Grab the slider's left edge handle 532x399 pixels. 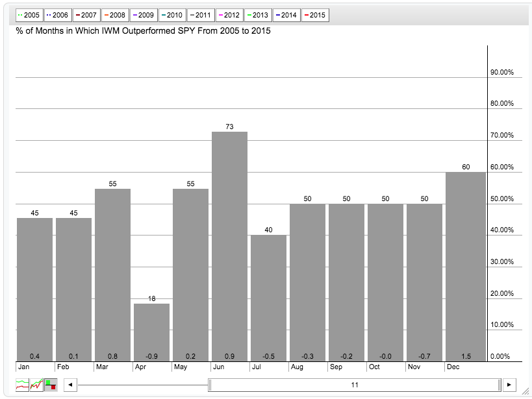[x=210, y=385]
